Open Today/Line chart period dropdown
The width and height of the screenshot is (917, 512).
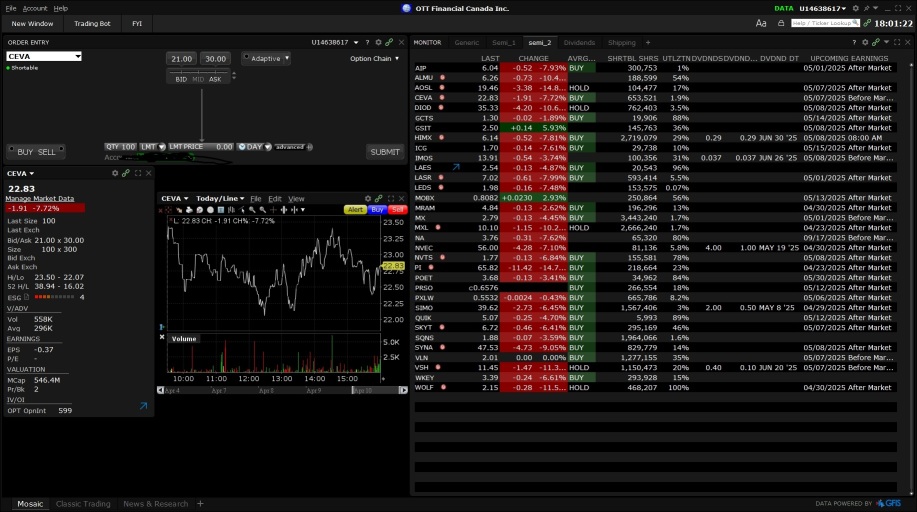(220, 198)
